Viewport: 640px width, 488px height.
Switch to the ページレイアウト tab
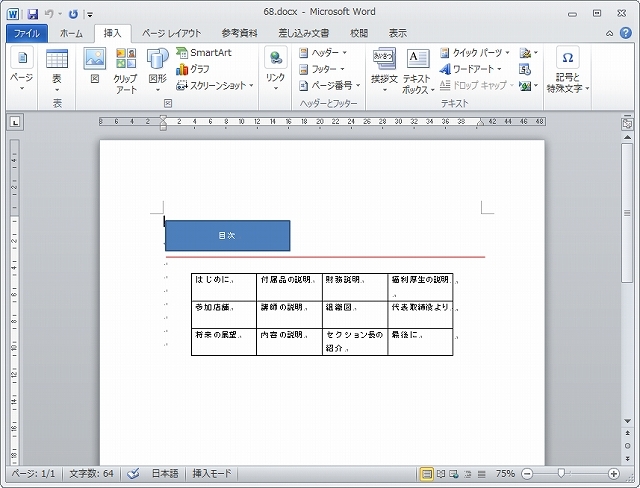click(171, 33)
